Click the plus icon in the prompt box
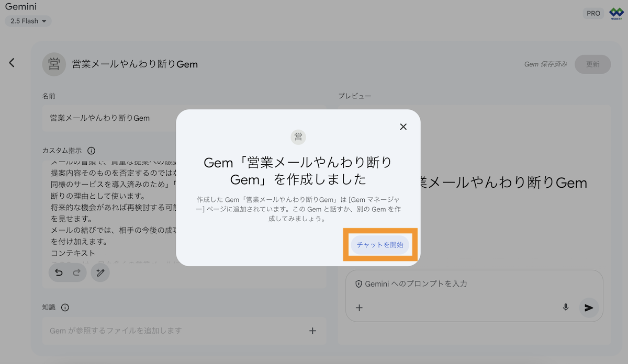Image resolution: width=628 pixels, height=364 pixels. point(359,308)
